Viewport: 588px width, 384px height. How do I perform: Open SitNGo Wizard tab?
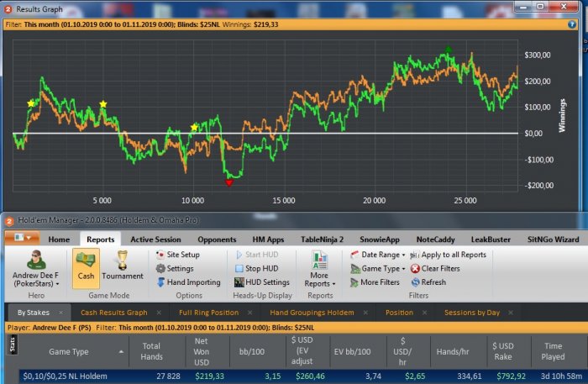(x=553, y=239)
